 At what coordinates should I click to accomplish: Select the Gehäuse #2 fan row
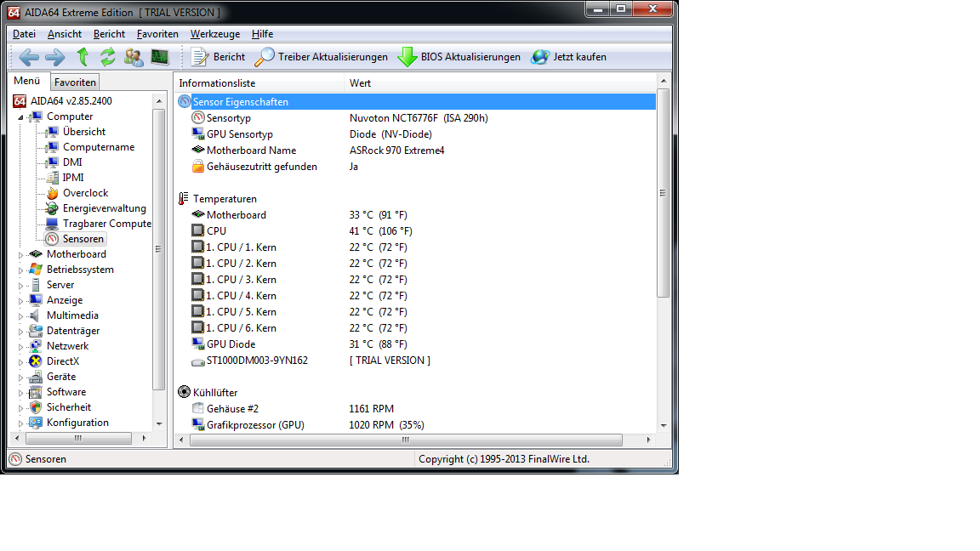point(416,408)
